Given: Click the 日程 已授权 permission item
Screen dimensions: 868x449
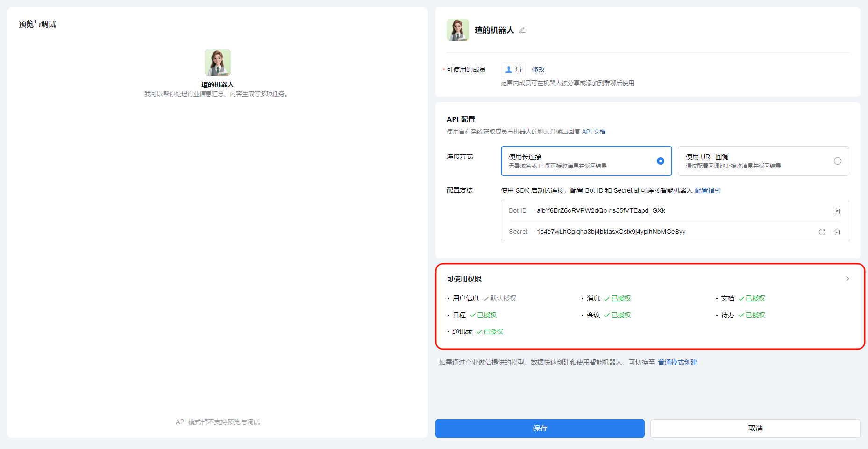Looking at the screenshot, I should point(472,315).
